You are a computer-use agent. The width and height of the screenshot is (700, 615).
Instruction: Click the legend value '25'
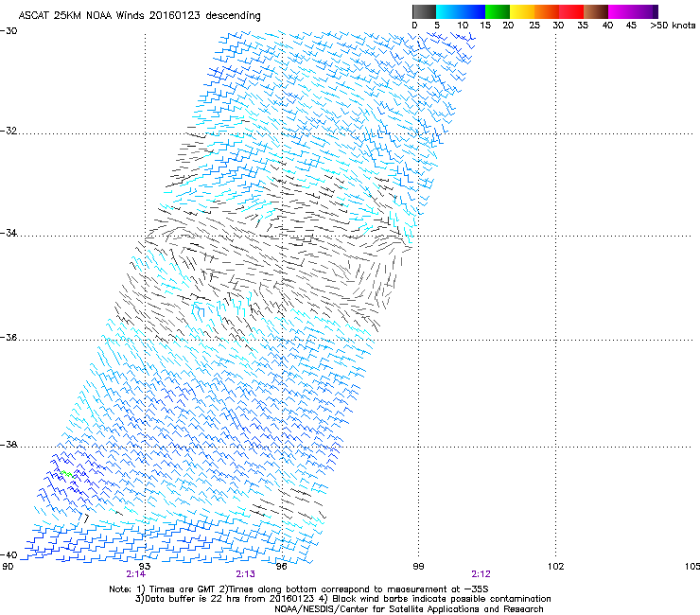pos(534,26)
